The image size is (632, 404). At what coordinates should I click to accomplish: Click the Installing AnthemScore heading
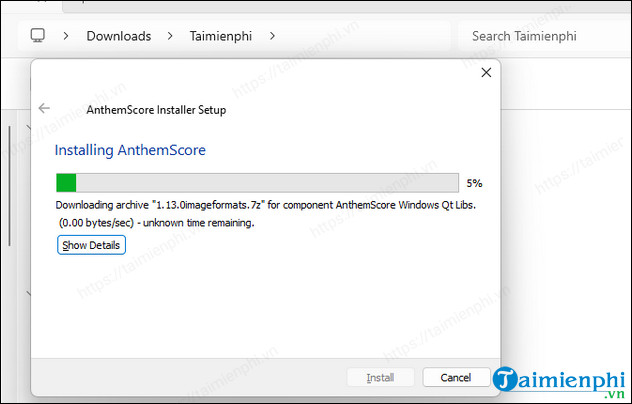(130, 150)
